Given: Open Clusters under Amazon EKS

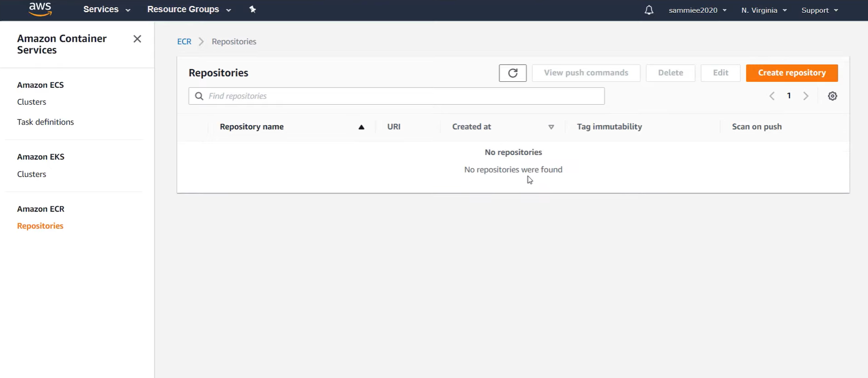Looking at the screenshot, I should click(32, 174).
